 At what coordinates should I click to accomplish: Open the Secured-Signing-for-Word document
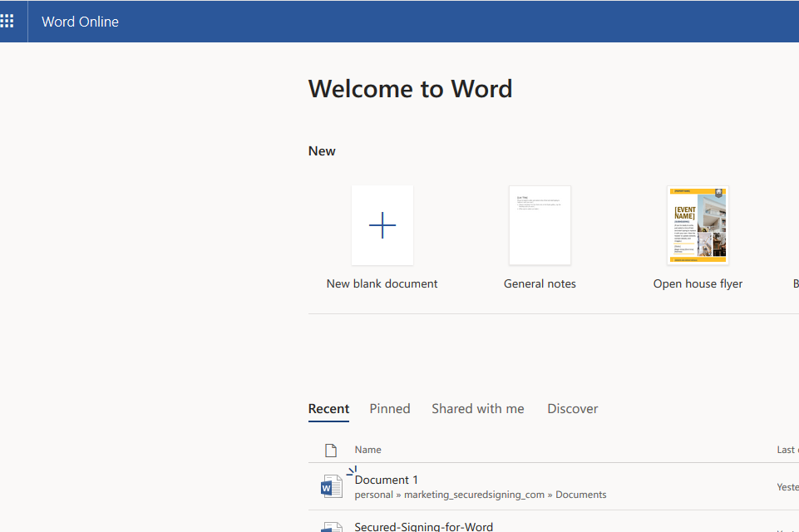pyautogui.click(x=424, y=526)
